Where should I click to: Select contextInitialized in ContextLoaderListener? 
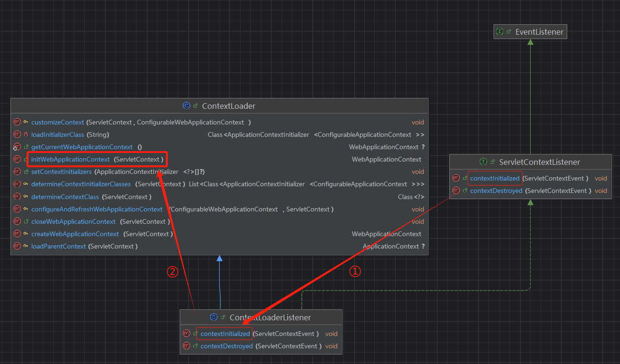pyautogui.click(x=225, y=334)
